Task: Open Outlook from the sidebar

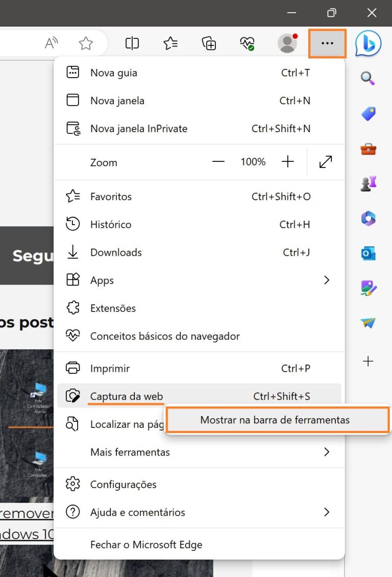Action: [367, 252]
